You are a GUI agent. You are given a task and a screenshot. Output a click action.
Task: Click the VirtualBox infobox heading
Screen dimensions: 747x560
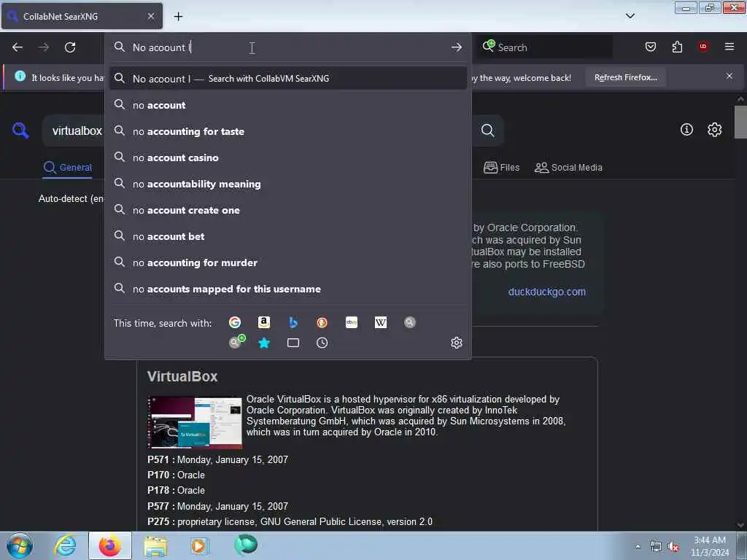coord(182,377)
